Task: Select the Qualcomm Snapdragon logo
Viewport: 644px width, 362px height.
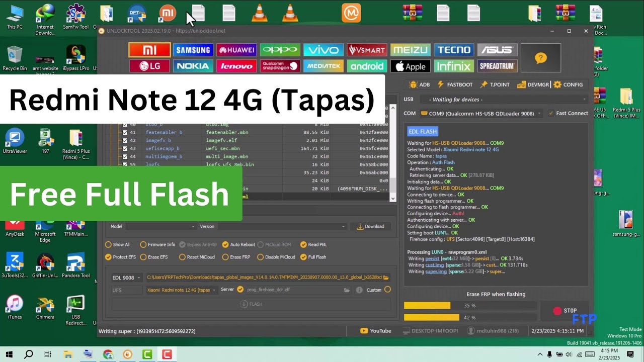Action: (x=280, y=66)
